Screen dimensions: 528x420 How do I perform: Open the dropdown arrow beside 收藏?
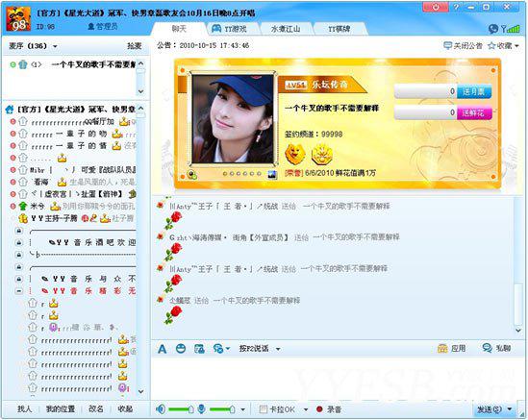pyautogui.click(x=516, y=46)
